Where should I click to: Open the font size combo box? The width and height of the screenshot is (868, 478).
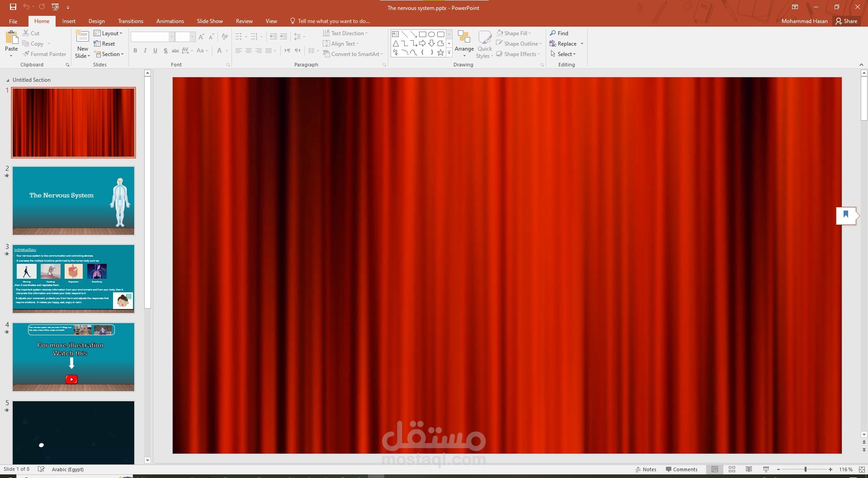[185, 37]
